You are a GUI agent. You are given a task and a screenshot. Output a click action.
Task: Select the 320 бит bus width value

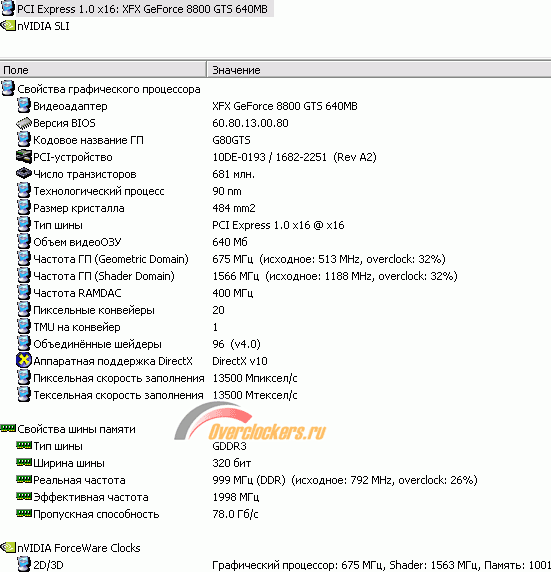coord(231,463)
